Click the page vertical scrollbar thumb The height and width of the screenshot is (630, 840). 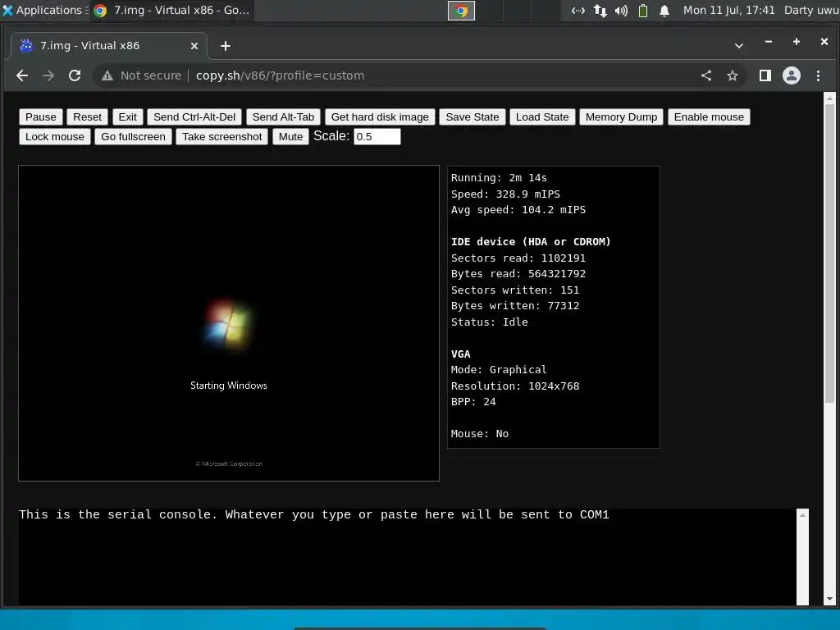click(x=829, y=254)
